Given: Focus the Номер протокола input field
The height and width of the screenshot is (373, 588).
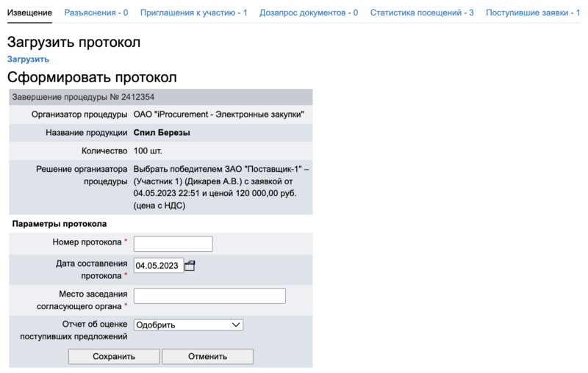Looking at the screenshot, I should coord(173,244).
